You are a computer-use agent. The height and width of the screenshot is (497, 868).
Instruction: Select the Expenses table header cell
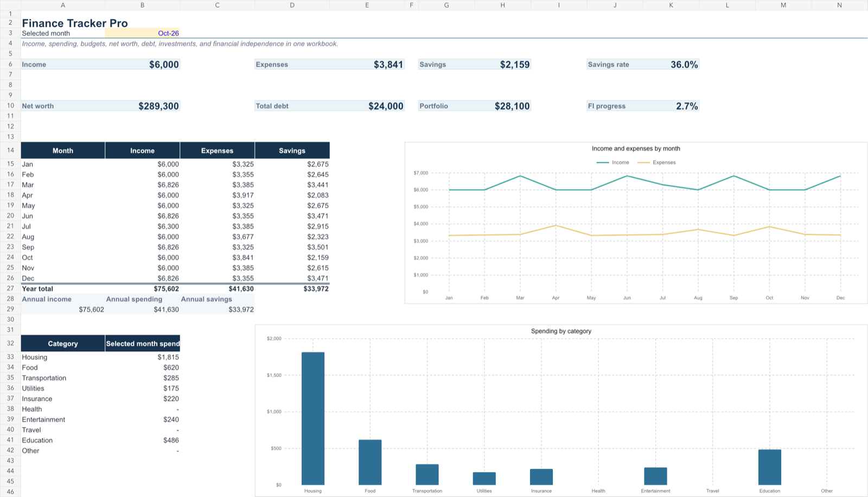tap(217, 151)
